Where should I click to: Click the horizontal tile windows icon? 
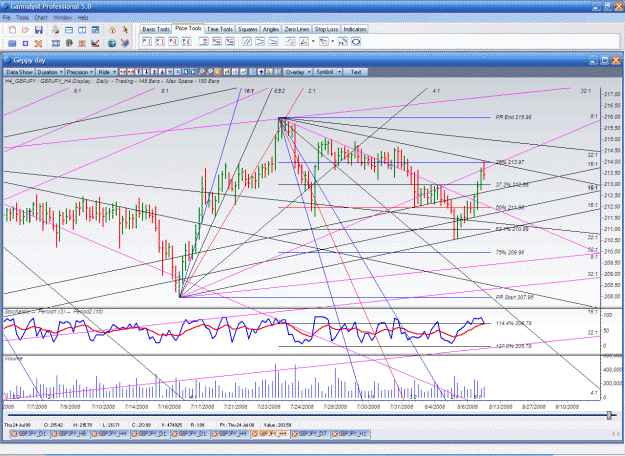pos(69,30)
